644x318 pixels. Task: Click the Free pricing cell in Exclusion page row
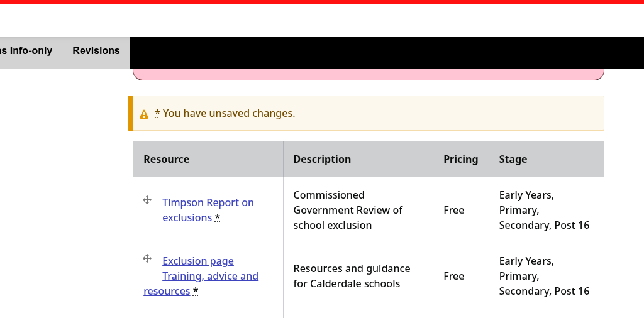point(461,276)
